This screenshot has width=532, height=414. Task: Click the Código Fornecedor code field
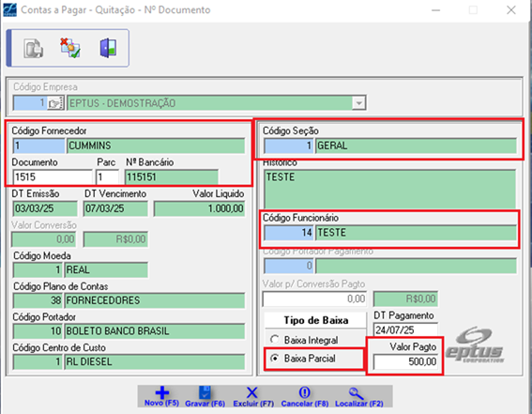tap(38, 146)
